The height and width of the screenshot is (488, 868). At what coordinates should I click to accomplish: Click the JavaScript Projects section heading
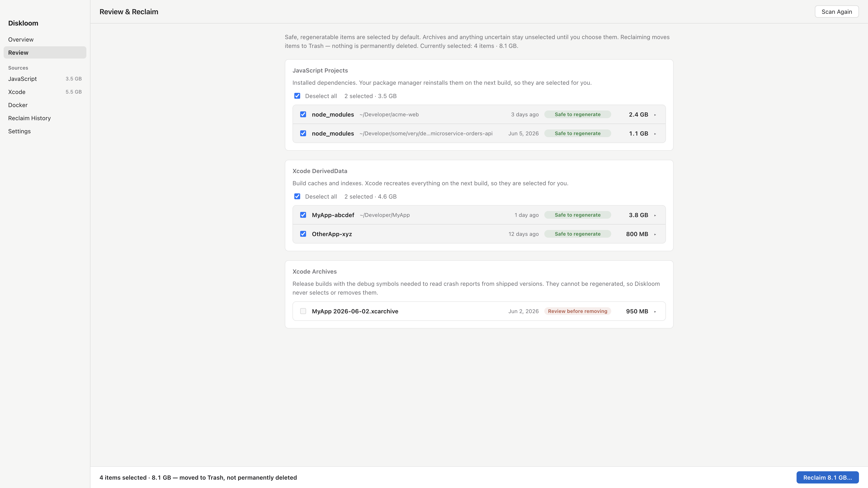click(x=320, y=70)
